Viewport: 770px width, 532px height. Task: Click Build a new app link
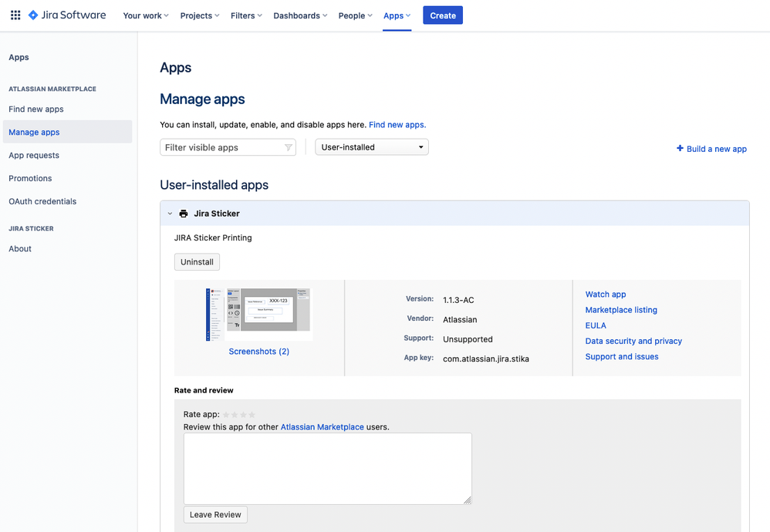click(x=717, y=149)
